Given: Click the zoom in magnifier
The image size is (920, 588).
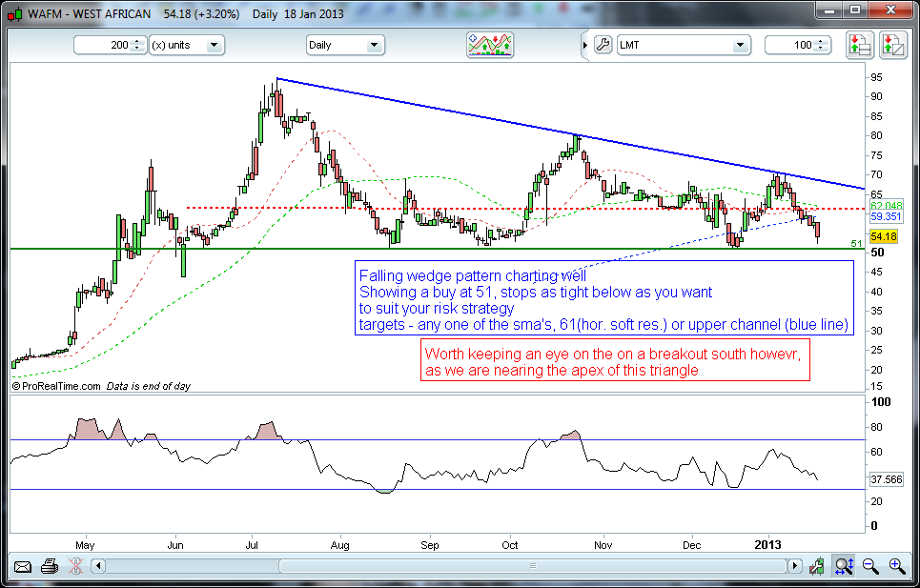Looking at the screenshot, I should [896, 566].
